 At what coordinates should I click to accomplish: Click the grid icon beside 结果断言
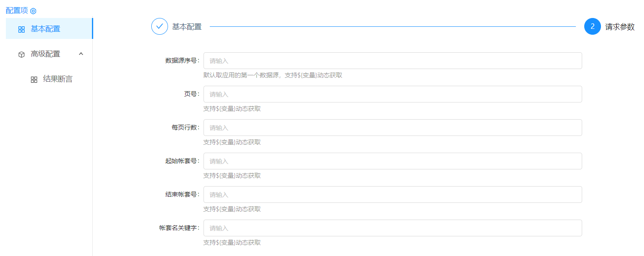pos(34,79)
